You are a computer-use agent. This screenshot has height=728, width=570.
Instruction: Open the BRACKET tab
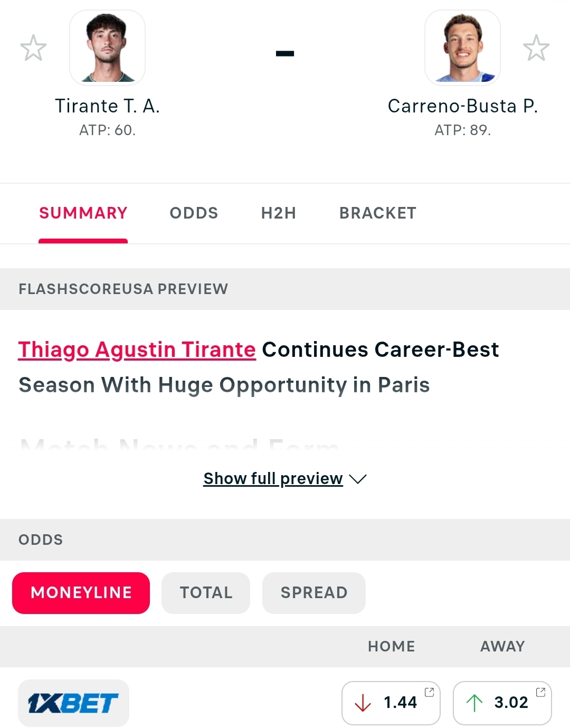tap(378, 213)
